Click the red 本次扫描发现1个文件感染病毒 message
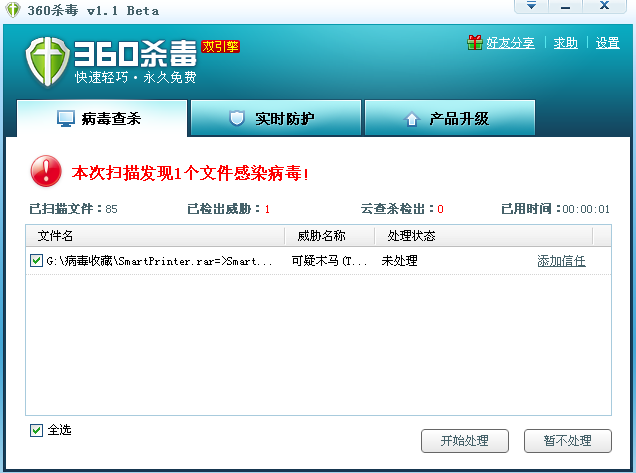This screenshot has width=636, height=473. tap(190, 173)
